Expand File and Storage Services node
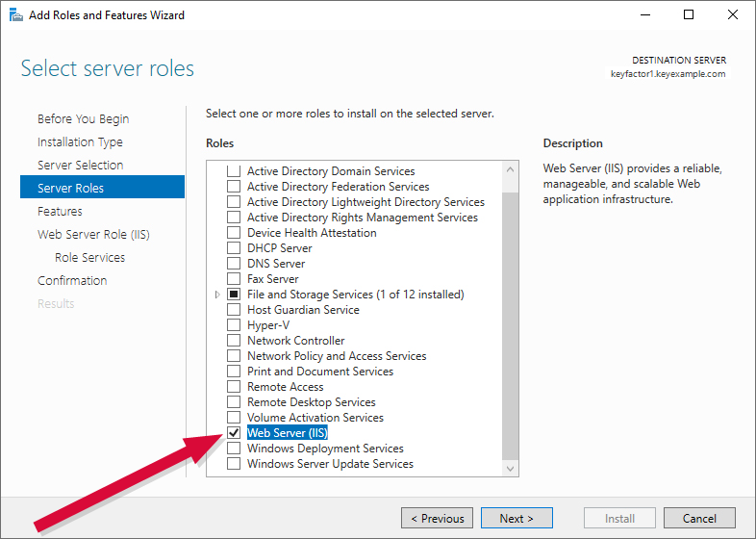 point(218,295)
